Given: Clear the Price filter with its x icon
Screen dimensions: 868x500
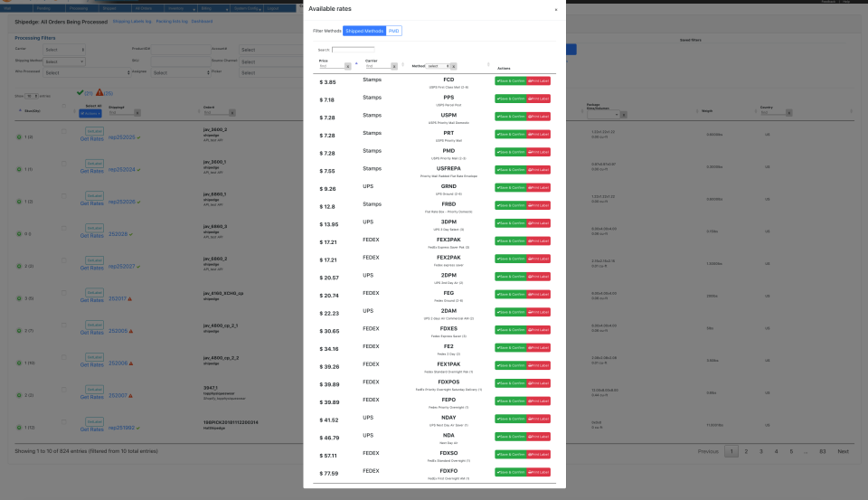Looking at the screenshot, I should pos(347,66).
